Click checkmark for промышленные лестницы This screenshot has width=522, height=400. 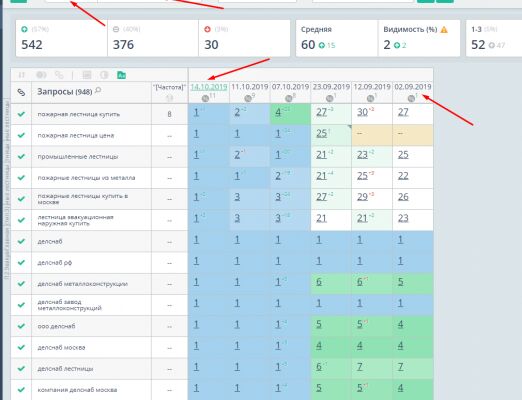[21, 156]
